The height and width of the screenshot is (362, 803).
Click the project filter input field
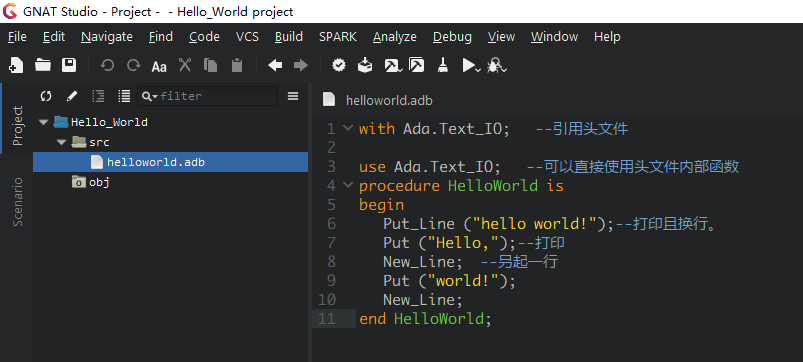[207, 96]
